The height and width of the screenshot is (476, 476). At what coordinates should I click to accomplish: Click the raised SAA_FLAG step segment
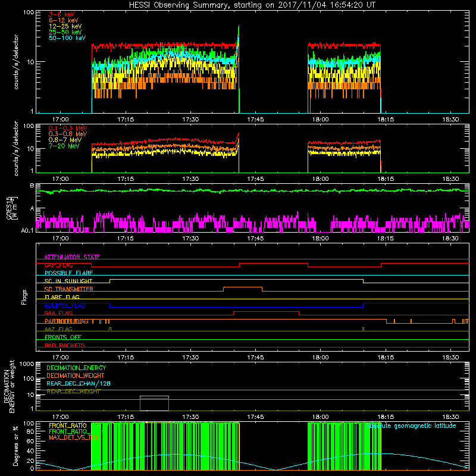point(266,311)
